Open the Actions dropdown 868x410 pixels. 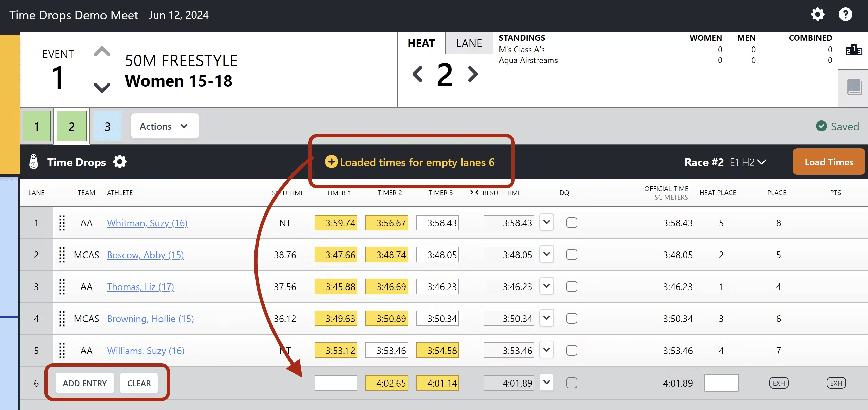165,126
